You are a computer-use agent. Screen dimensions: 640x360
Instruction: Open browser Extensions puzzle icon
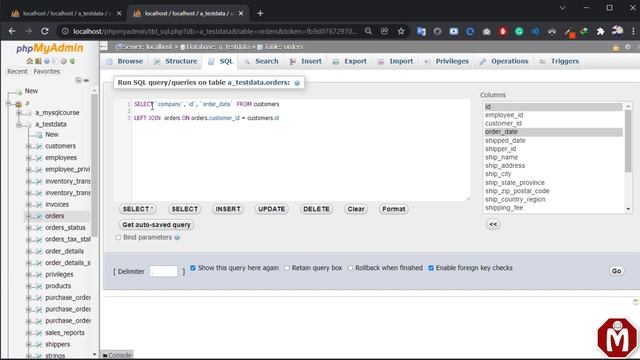point(600,31)
